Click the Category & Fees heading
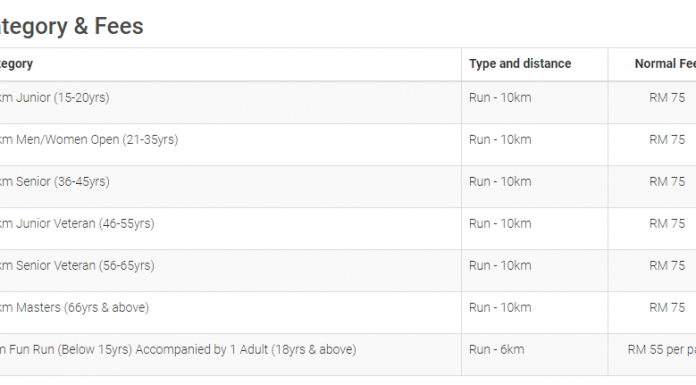 click(x=71, y=26)
